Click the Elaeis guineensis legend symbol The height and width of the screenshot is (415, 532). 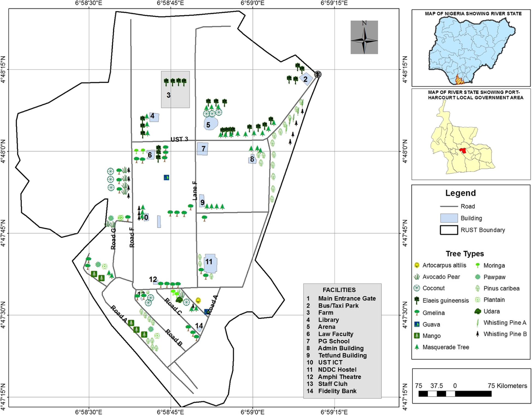[x=417, y=300]
